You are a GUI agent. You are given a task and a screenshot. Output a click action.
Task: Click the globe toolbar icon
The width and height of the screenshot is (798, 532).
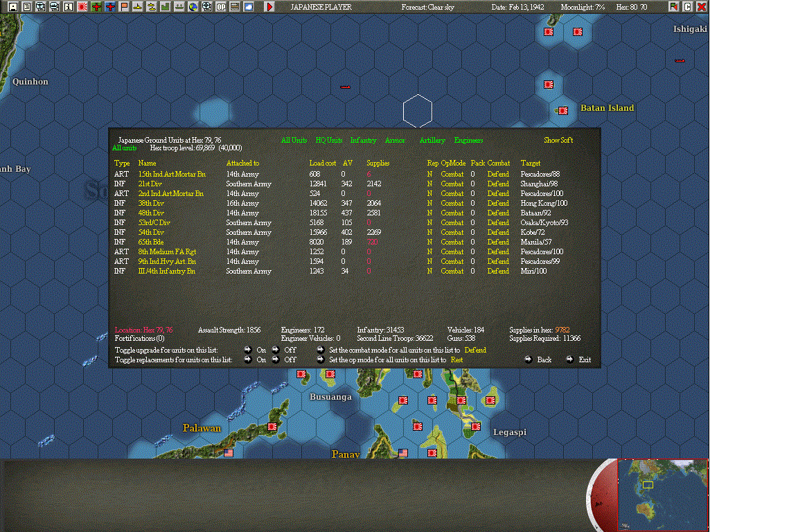tap(193, 7)
